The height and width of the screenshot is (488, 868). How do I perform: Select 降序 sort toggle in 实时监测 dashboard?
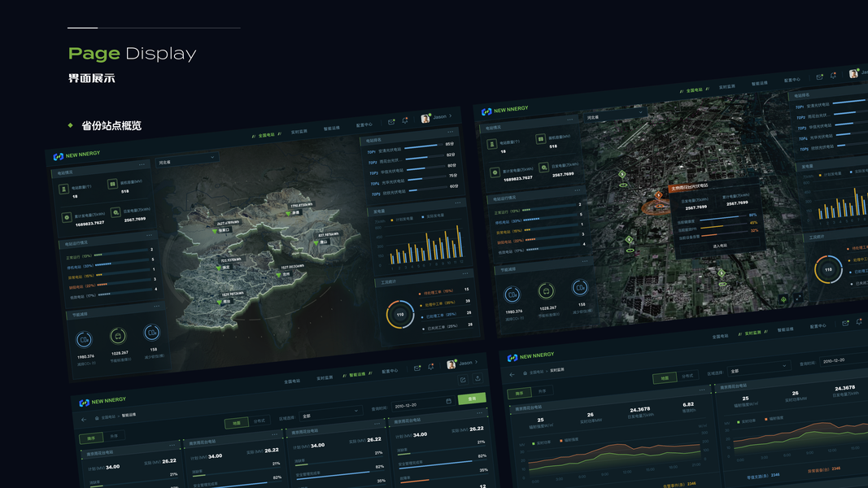[519, 393]
